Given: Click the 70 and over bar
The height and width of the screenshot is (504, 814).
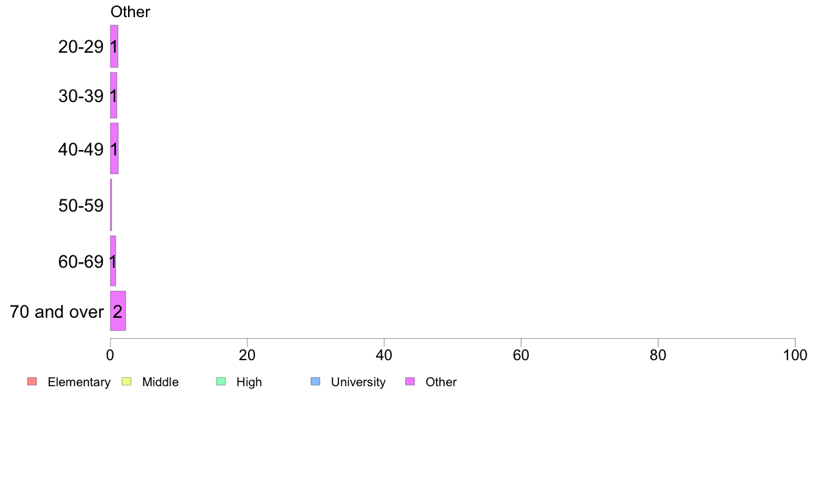Looking at the screenshot, I should click(118, 311).
